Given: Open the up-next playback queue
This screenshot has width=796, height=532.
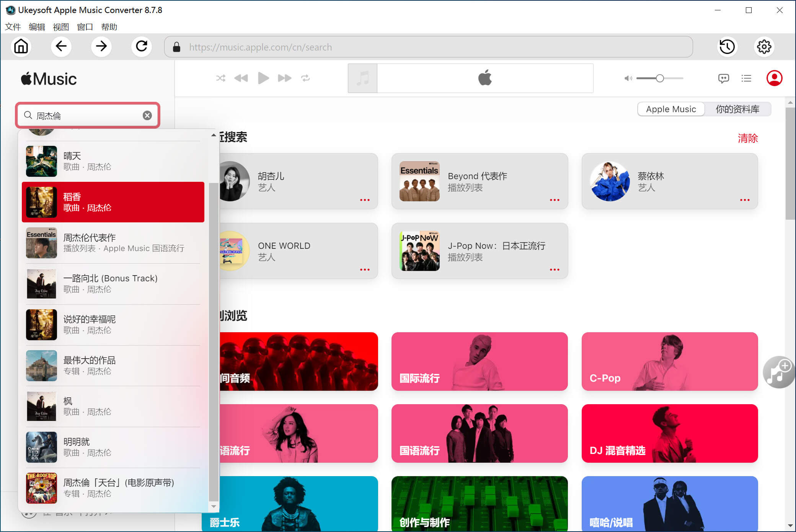Looking at the screenshot, I should [x=746, y=78].
